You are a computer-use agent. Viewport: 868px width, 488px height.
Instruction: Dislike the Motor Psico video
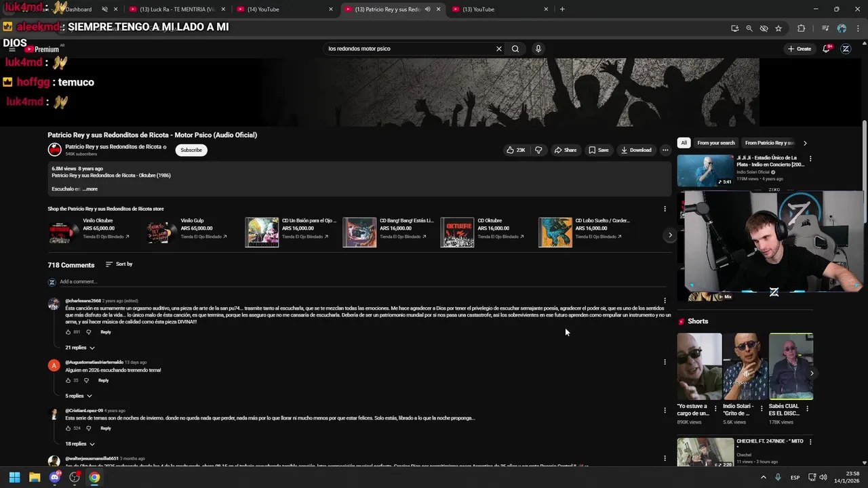pos(538,150)
